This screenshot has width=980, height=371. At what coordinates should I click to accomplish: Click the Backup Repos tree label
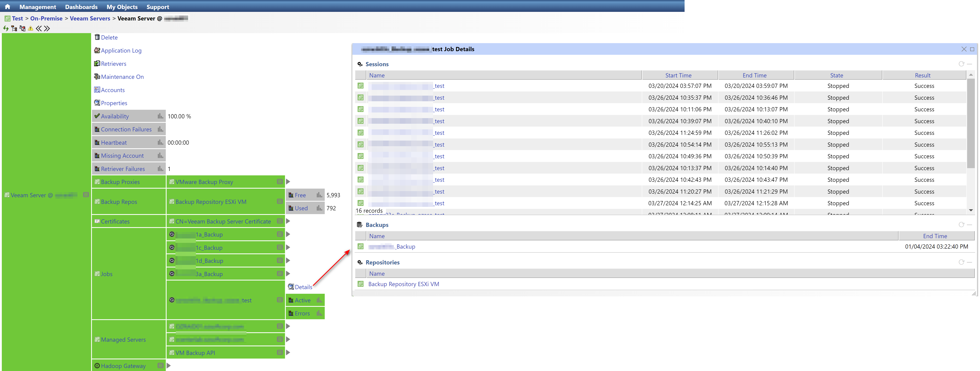119,202
